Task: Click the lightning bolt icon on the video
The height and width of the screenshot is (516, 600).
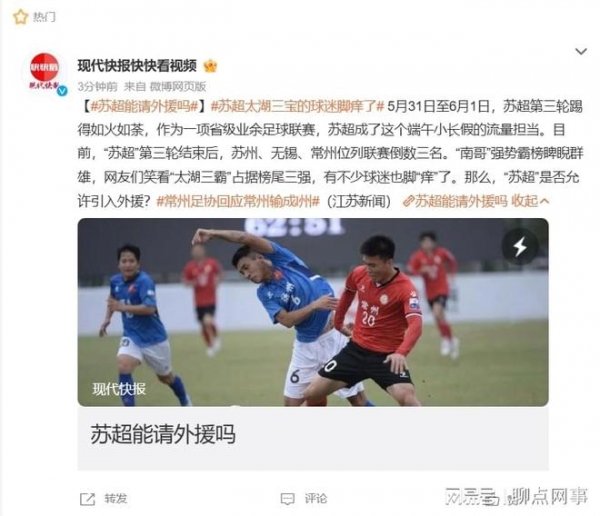Action: (x=520, y=247)
